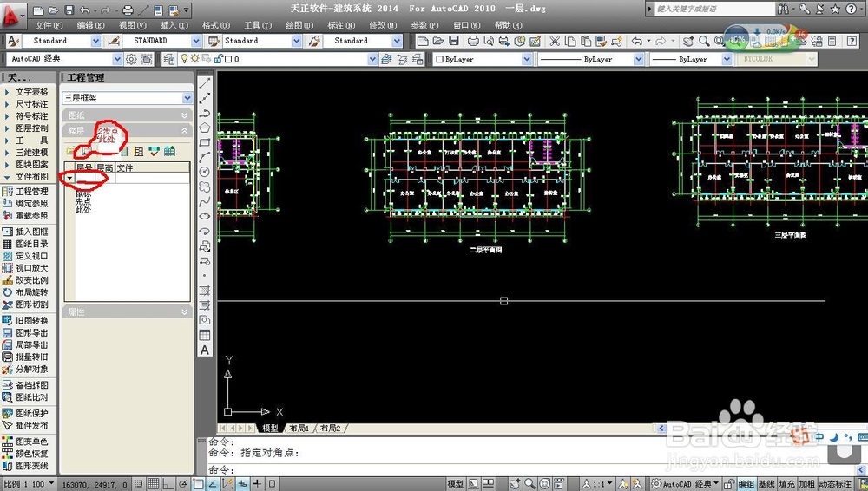Open Layer Properties Manager icon
This screenshot has height=491, width=868.
click(x=169, y=59)
